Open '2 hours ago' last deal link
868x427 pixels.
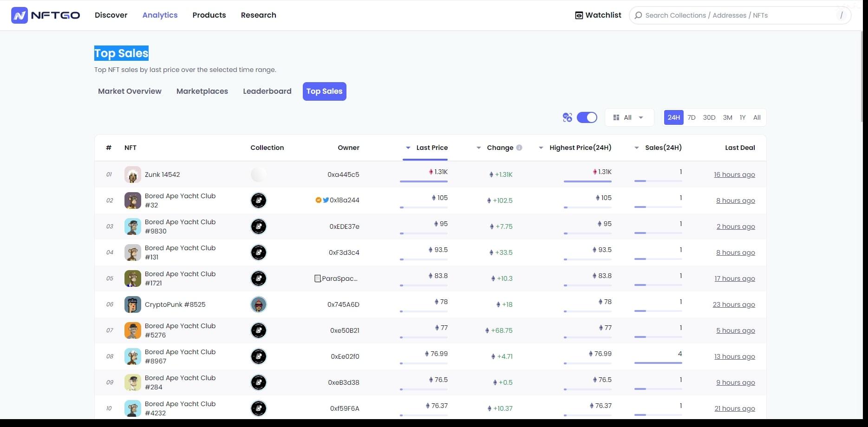pos(736,226)
